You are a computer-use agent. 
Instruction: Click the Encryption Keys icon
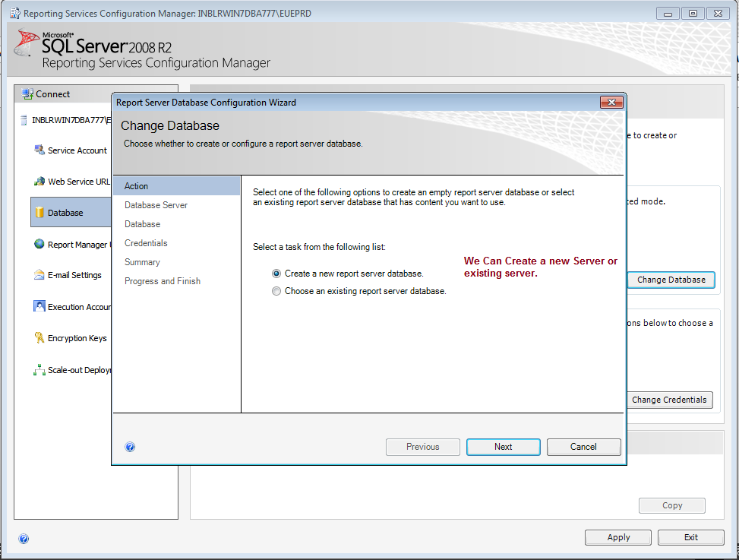click(x=39, y=337)
